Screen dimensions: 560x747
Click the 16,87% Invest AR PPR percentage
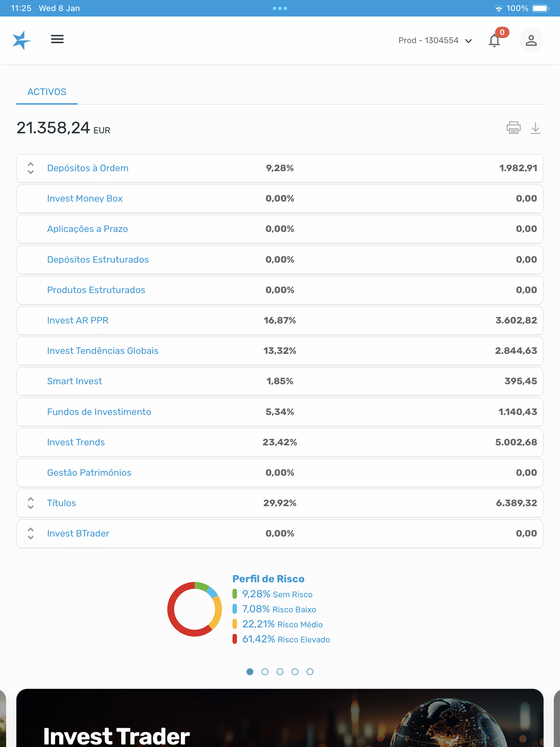(x=280, y=320)
